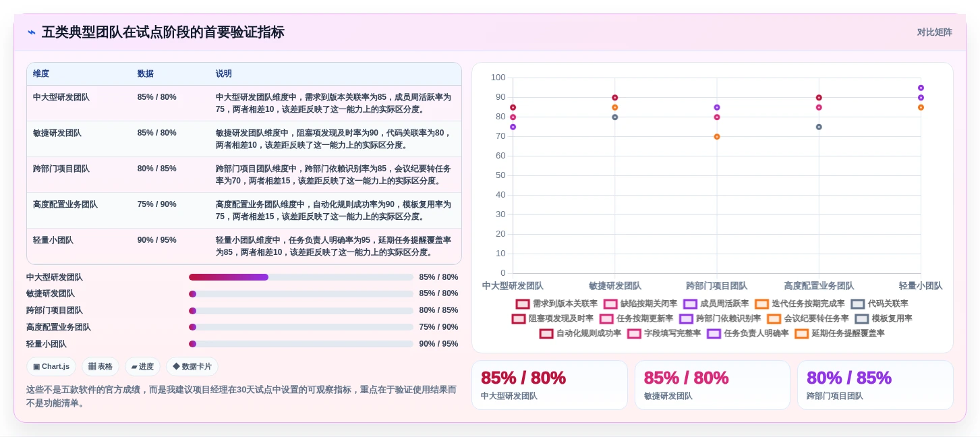Click the 敏捷研发团队 progress bar
The width and height of the screenshot is (980, 437).
pyautogui.click(x=301, y=294)
